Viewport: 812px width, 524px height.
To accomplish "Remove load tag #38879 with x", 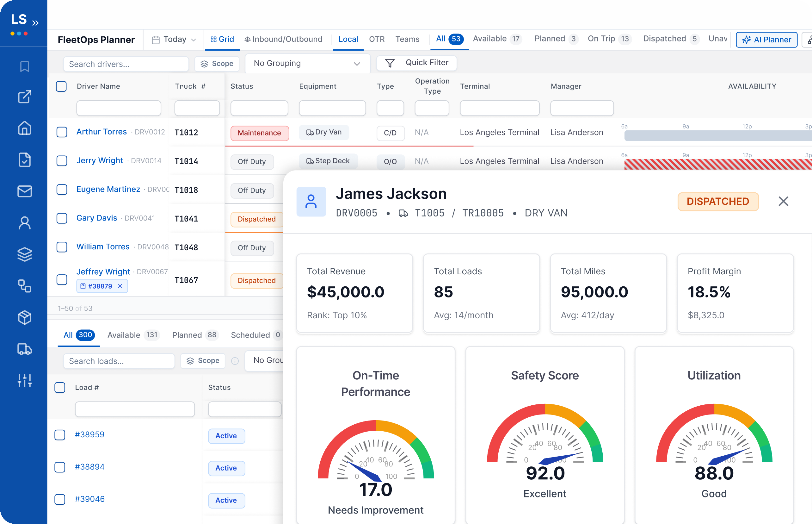I will 120,286.
